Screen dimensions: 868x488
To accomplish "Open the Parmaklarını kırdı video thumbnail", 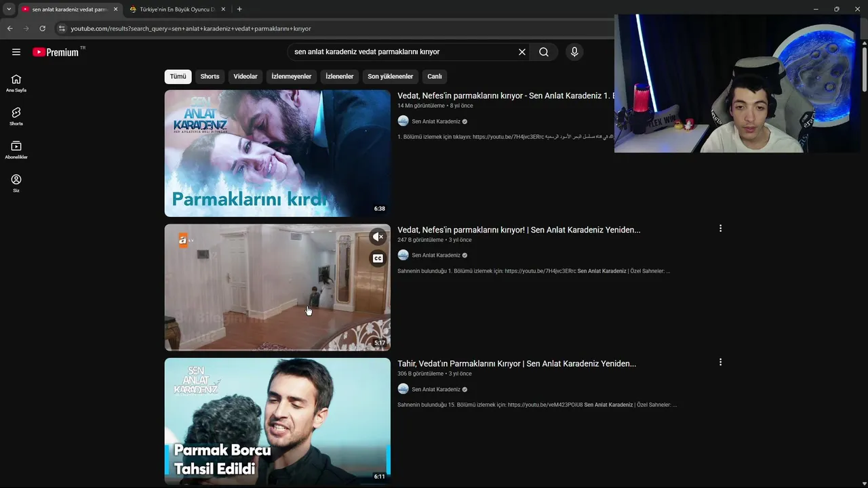I will [277, 153].
